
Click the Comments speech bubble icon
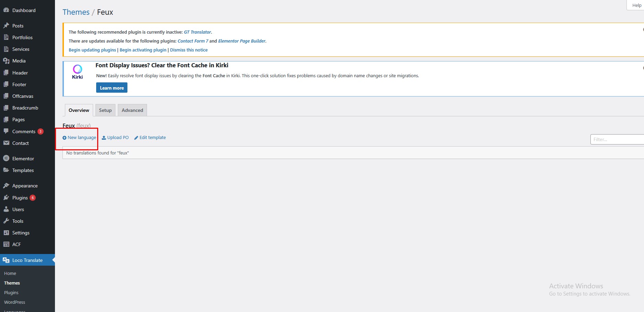coord(6,131)
